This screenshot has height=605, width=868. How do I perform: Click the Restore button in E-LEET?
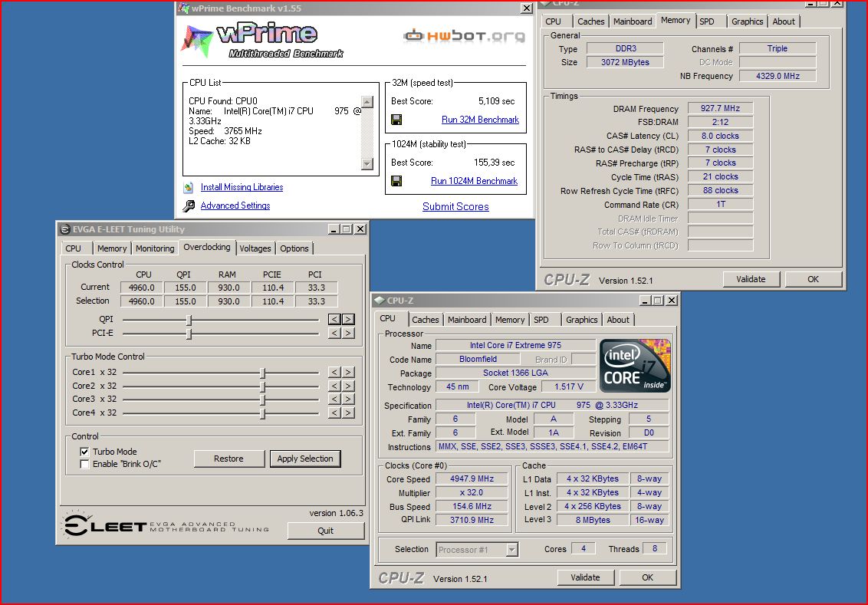pos(229,459)
